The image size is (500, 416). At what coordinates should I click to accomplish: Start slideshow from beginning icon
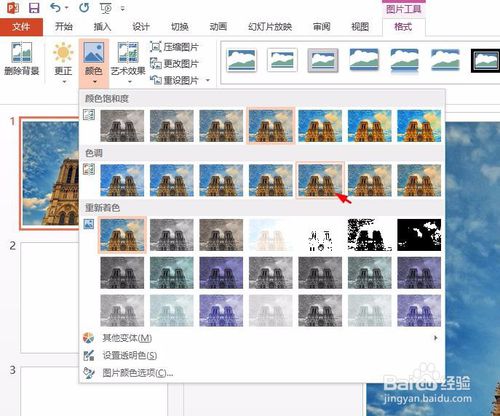[x=106, y=8]
